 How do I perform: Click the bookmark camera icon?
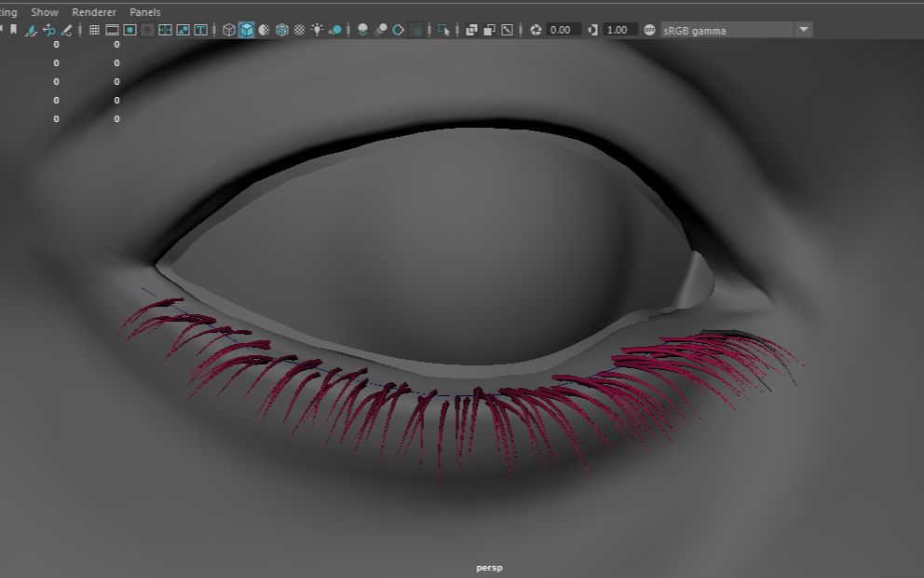[13, 30]
